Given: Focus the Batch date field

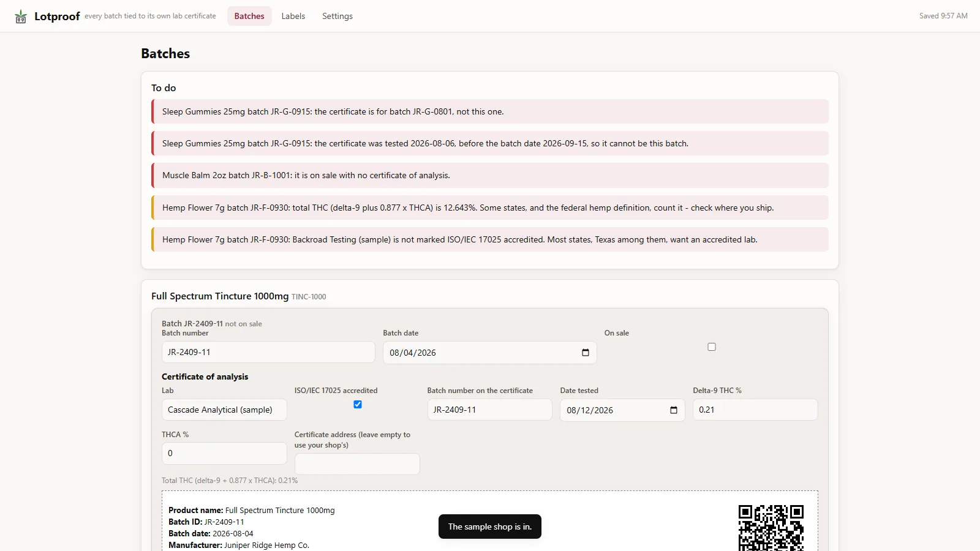Looking at the screenshot, I should coord(490,353).
